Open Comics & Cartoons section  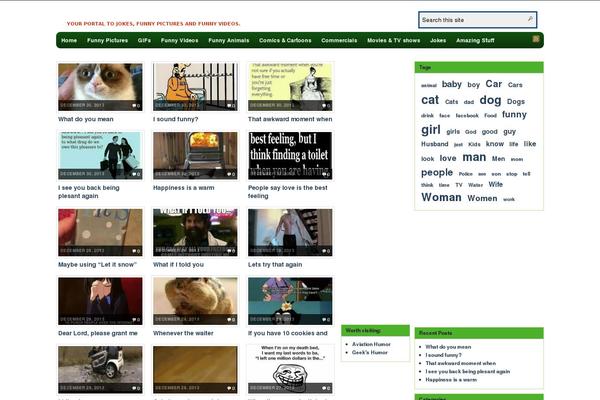(285, 40)
